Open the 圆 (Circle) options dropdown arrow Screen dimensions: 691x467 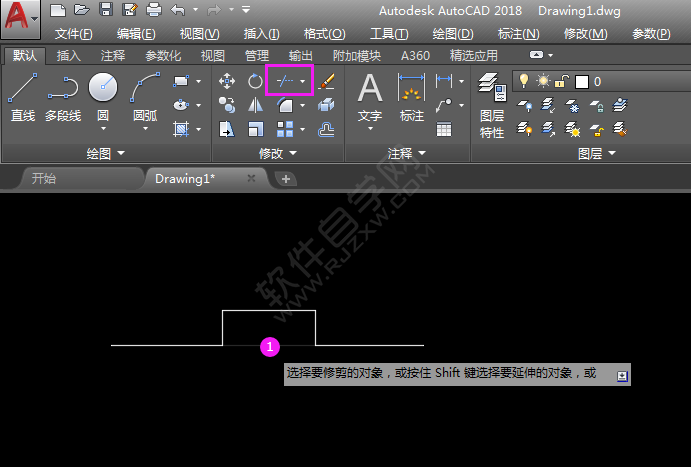[x=102, y=128]
